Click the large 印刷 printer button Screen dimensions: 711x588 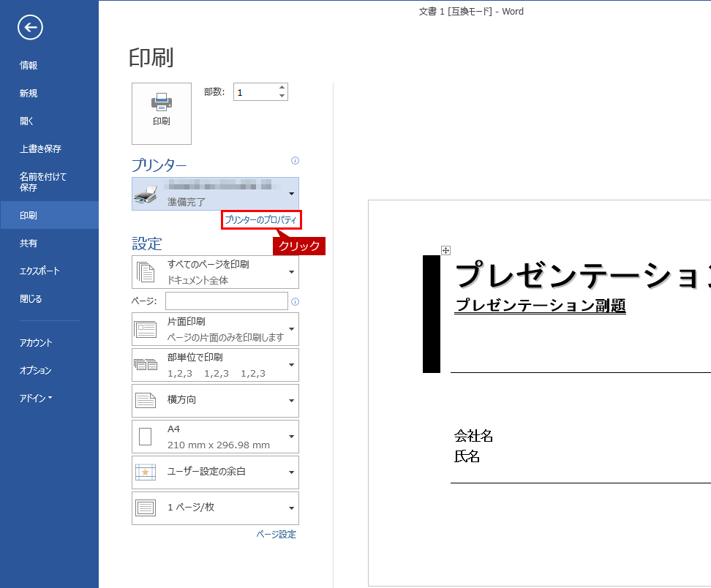point(162,113)
